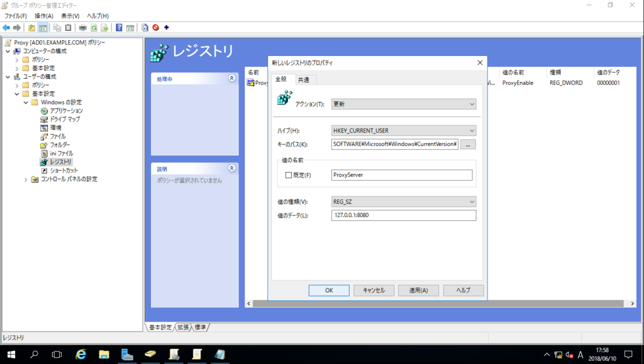Click the Copy icon in the toolbar
The width and height of the screenshot is (644, 364).
pos(57,27)
